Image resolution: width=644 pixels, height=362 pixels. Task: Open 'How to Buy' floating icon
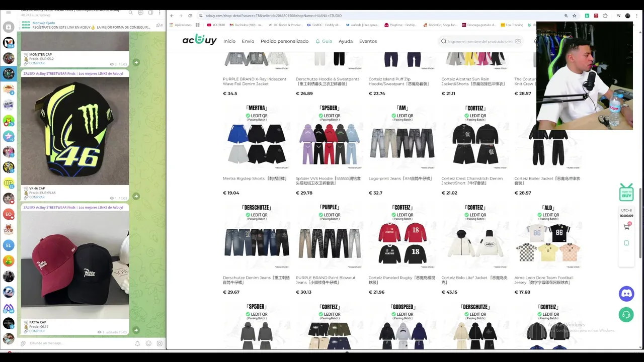626,192
